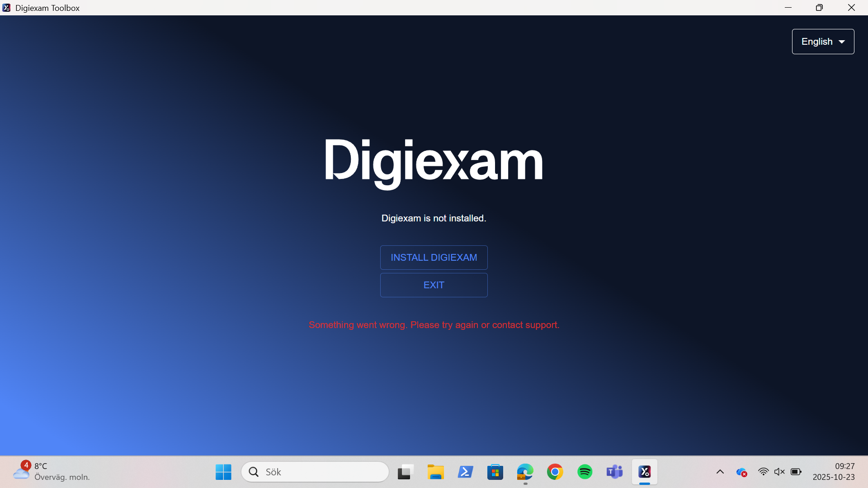
Task: Click the EXIT button
Action: tap(434, 285)
